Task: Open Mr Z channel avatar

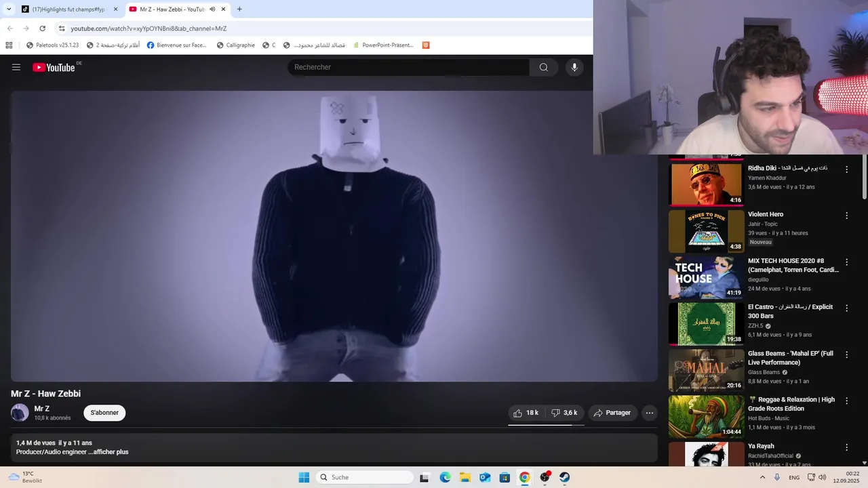Action: pyautogui.click(x=20, y=412)
